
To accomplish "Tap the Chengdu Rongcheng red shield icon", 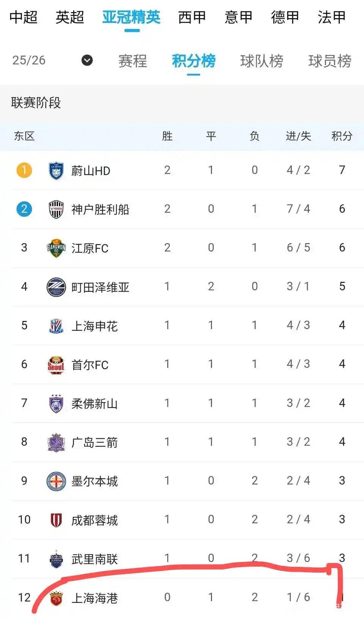I will click(56, 520).
